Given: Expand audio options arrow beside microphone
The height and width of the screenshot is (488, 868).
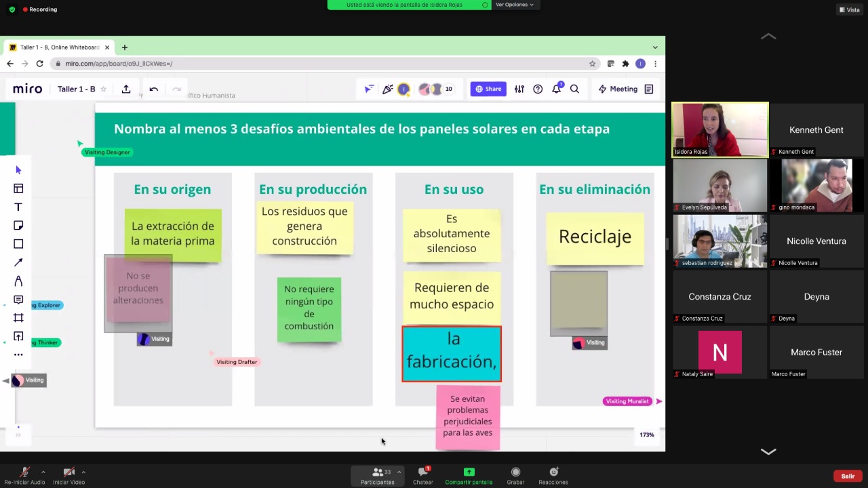Looking at the screenshot, I should pos(43,472).
